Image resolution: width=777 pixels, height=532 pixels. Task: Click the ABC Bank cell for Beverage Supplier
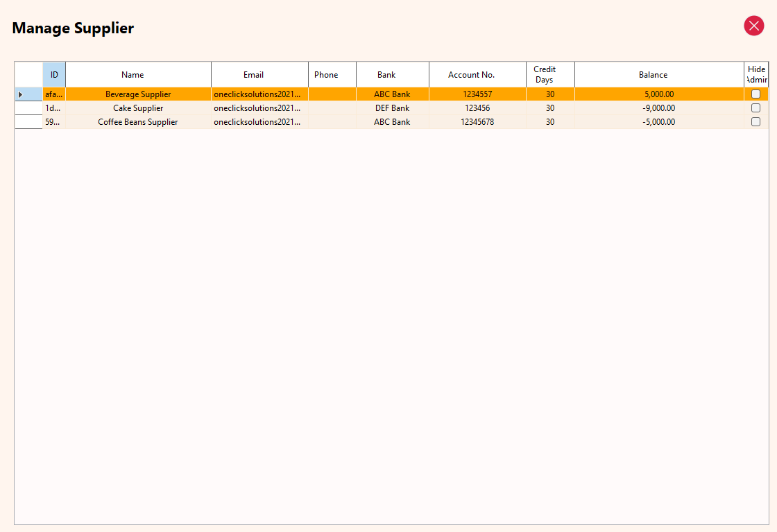(x=393, y=94)
